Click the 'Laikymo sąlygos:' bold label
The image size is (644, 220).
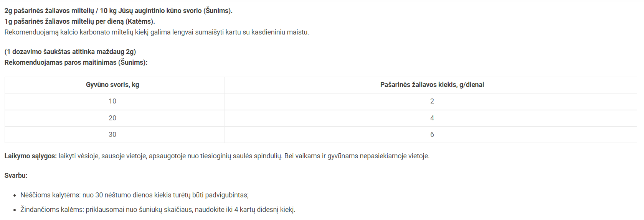click(x=31, y=156)
